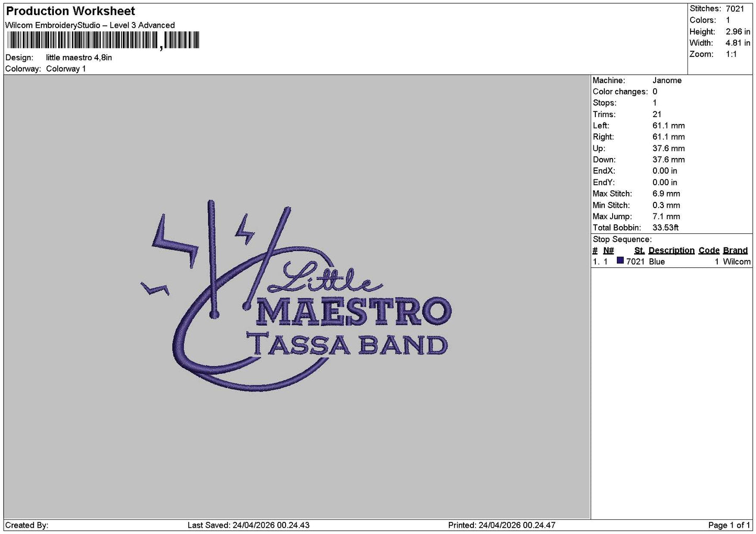Click the 'Production Worksheet' heading

click(71, 11)
